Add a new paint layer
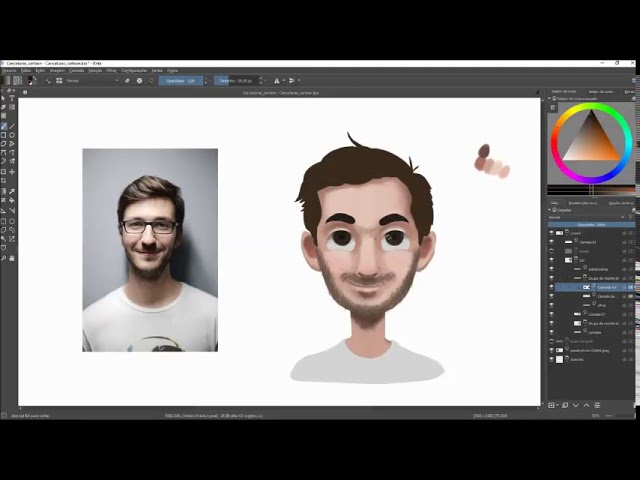Viewport: 640px width, 480px height. pyautogui.click(x=551, y=405)
